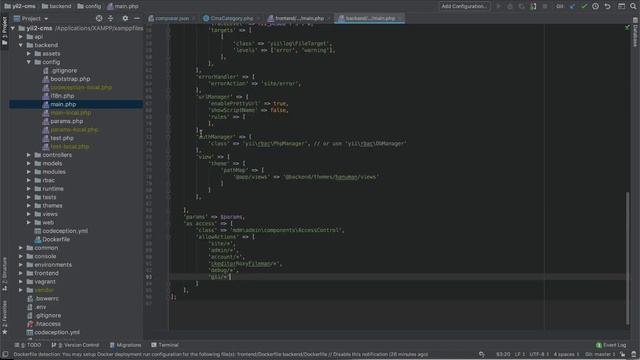
Task: Expand the assets folder
Action: pyautogui.click(x=29, y=53)
